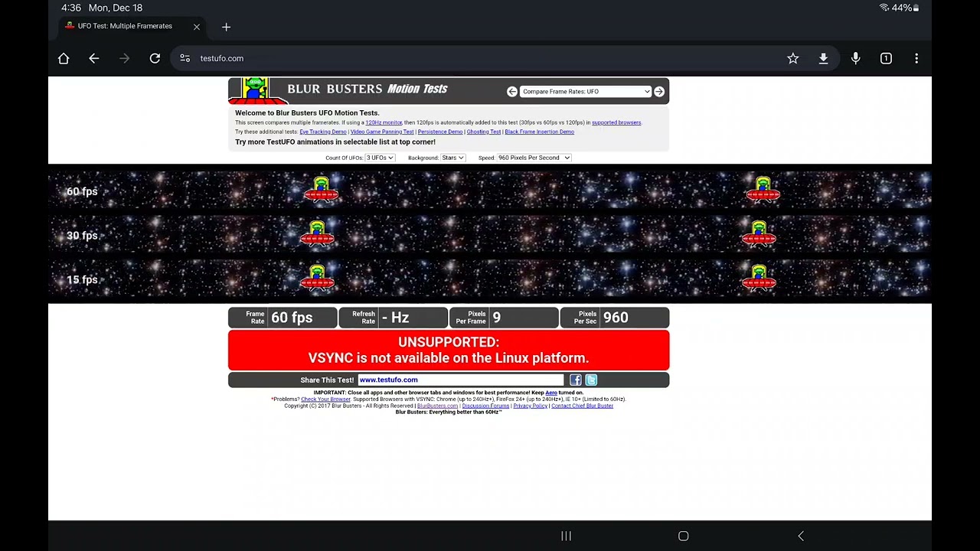Open the tab switcher showing 1 tab
980x551 pixels.
coord(886,58)
